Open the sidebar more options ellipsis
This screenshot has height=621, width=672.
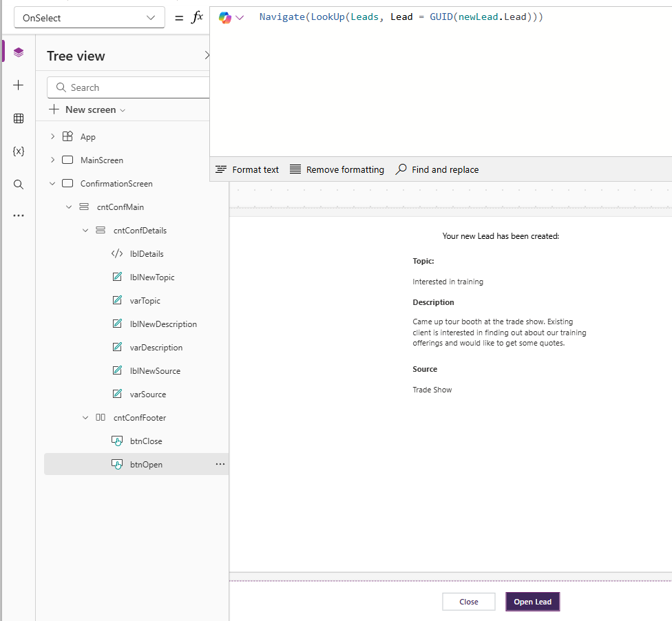pos(19,215)
